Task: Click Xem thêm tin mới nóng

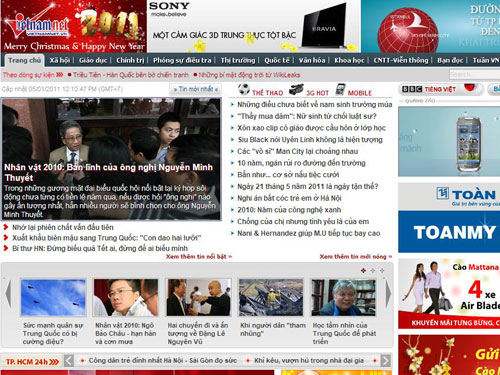Action: point(356,257)
